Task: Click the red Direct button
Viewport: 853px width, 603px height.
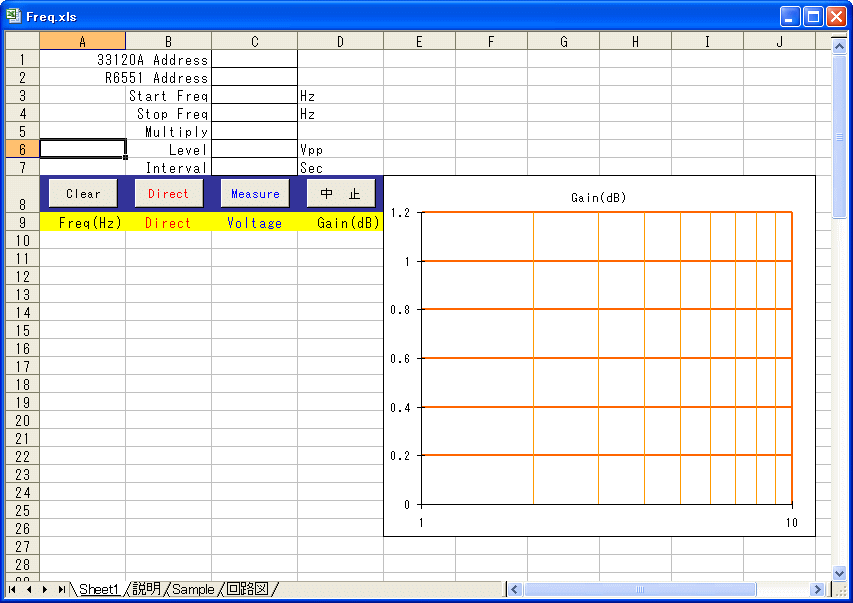Action: click(x=169, y=194)
